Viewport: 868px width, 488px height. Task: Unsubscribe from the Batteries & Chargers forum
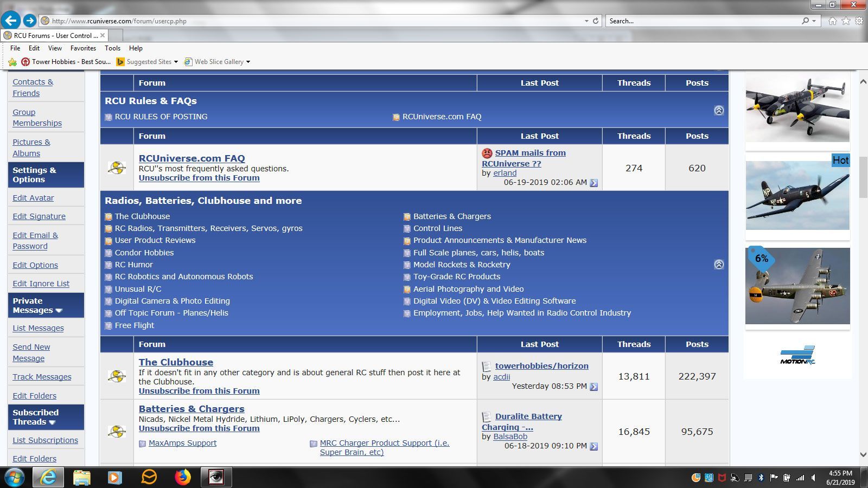[x=199, y=428]
